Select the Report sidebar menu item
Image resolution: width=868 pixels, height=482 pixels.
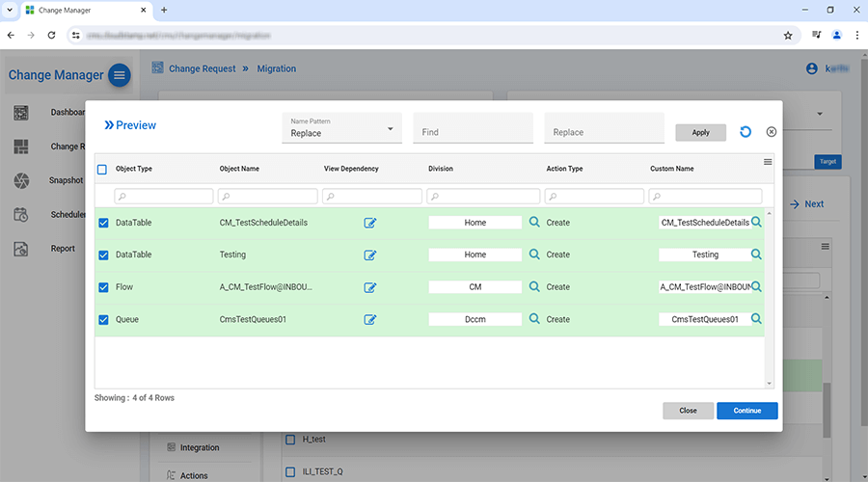62,249
